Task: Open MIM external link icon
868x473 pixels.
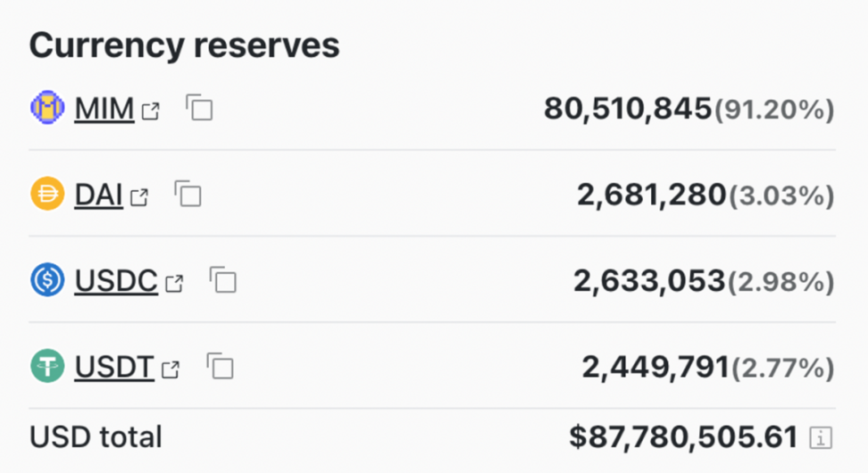Action: pyautogui.click(x=152, y=112)
